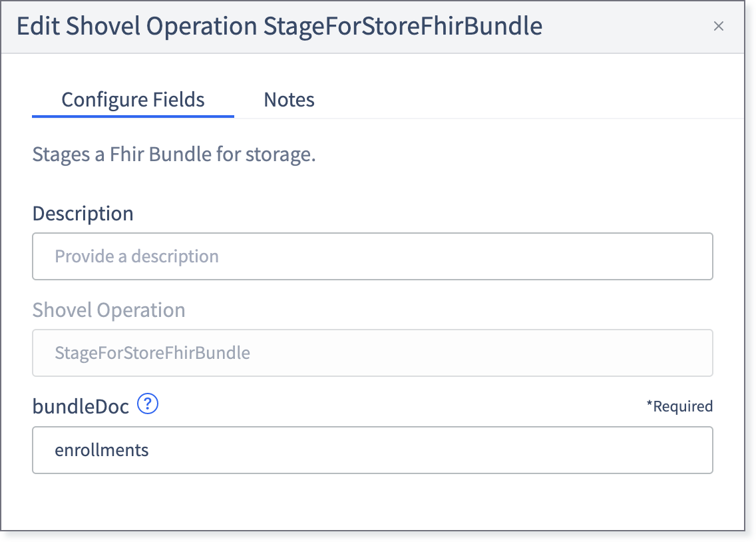Click the empty header area left of close icon
Viewport: 756px width, 542px height.
coord(627,26)
